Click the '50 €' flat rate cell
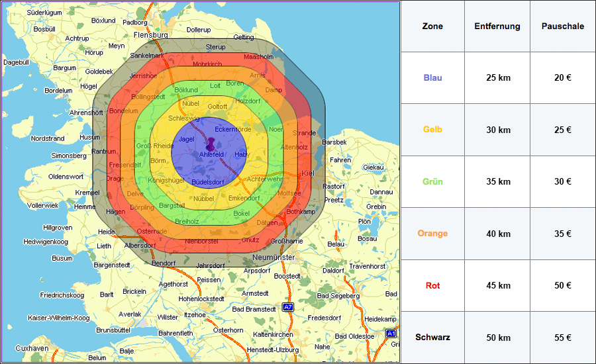Image resolution: width=596 pixels, height=364 pixels. (x=563, y=285)
